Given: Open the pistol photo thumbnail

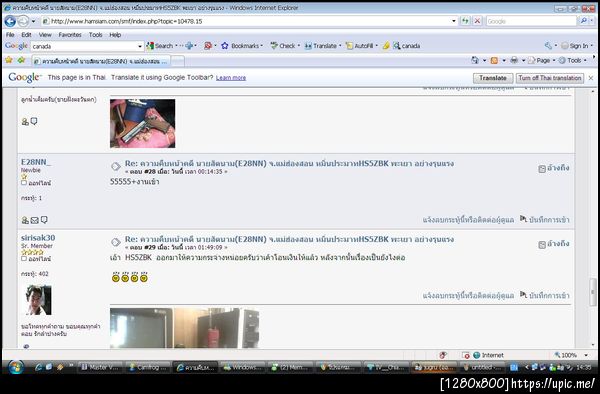Looking at the screenshot, I should tap(142, 123).
